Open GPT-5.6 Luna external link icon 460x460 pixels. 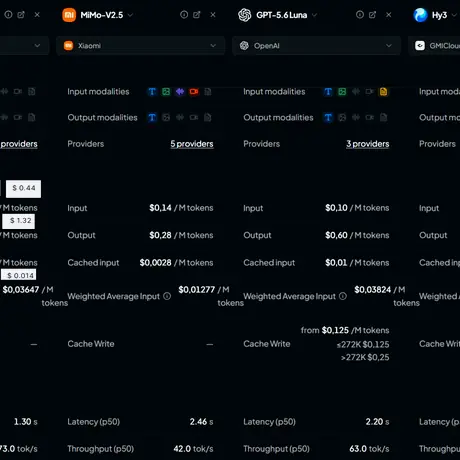tap(372, 15)
